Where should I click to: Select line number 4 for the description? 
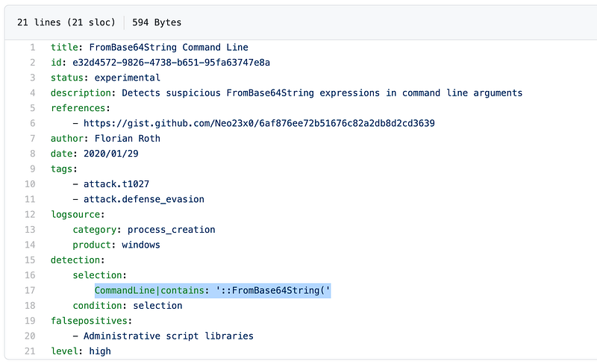pos(32,92)
